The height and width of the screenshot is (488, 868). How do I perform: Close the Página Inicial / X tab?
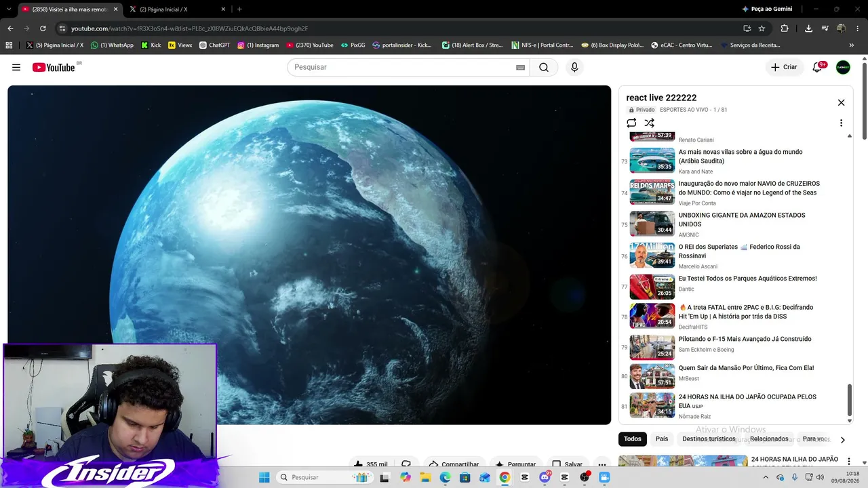tap(223, 9)
